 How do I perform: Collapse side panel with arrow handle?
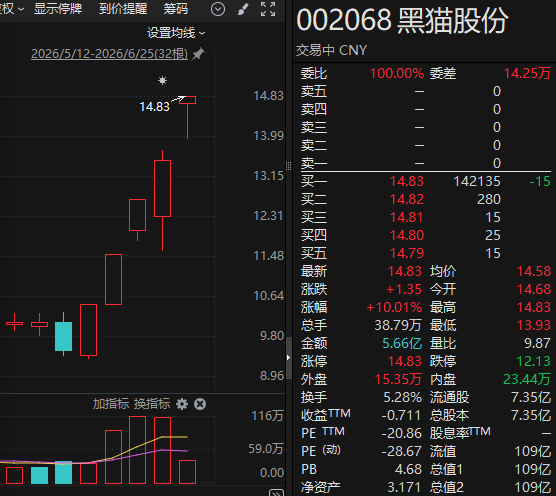[288, 357]
